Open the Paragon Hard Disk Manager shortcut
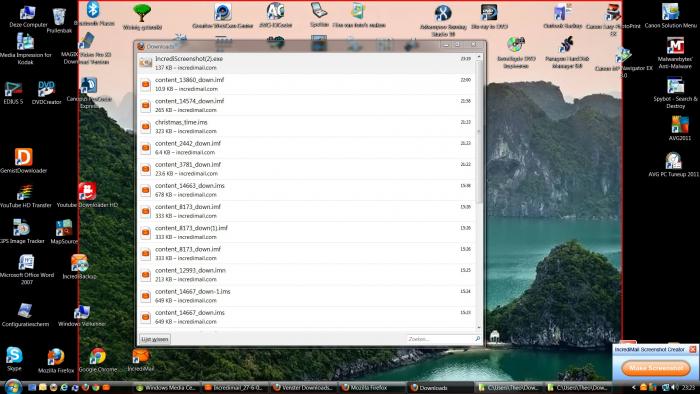Screen dimensions: 700x394 pyautogui.click(x=567, y=53)
